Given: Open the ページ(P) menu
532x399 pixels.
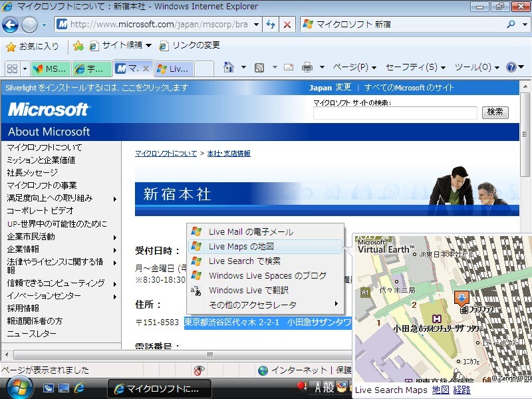Looking at the screenshot, I should click(354, 67).
